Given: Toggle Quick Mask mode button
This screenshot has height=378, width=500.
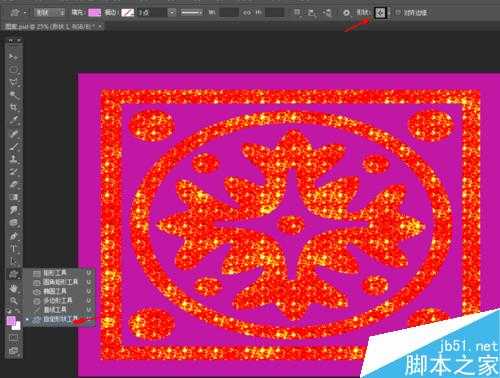Looking at the screenshot, I should click(x=14, y=338).
